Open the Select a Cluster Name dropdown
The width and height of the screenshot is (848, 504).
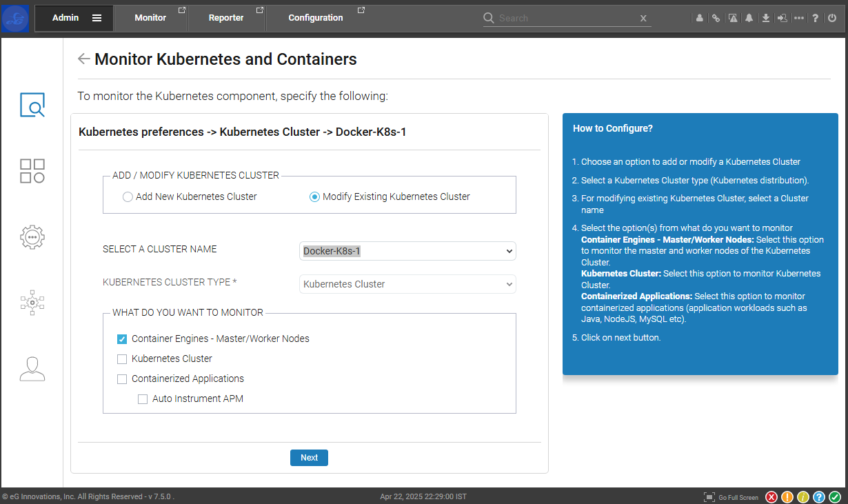(407, 251)
